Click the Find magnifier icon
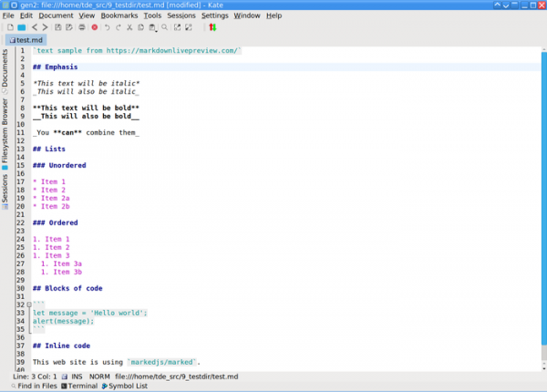This screenshot has height=392, width=547. tap(164, 27)
